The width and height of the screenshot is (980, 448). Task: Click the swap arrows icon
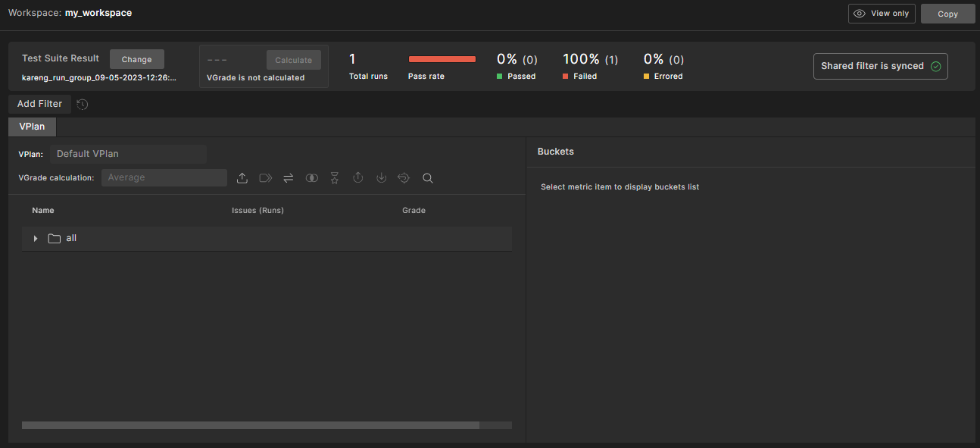pos(289,177)
